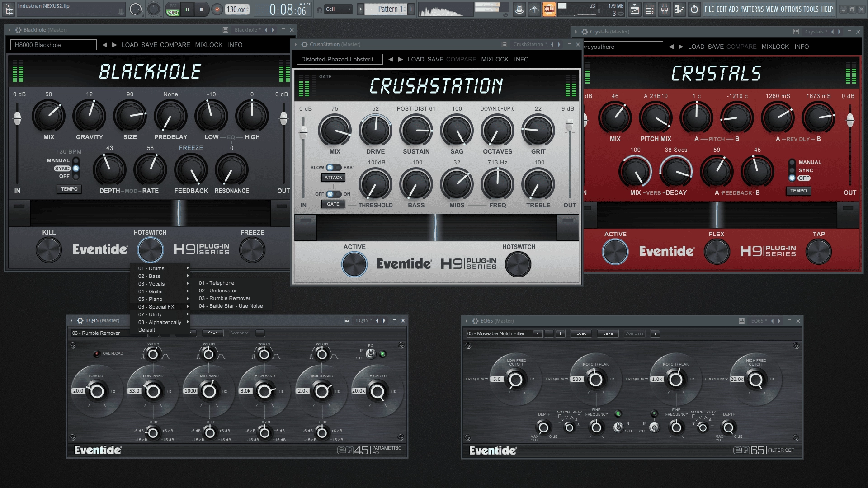868x488 pixels.
Task: Click the FLEX footswitch in Crystals
Action: (717, 252)
